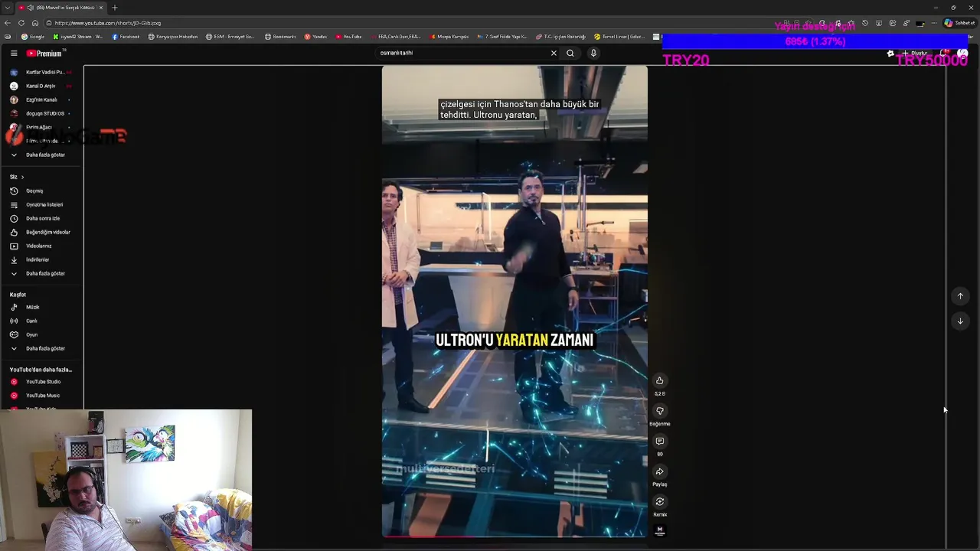Open the Facebook bookmark
980x551 pixels.
point(126,37)
